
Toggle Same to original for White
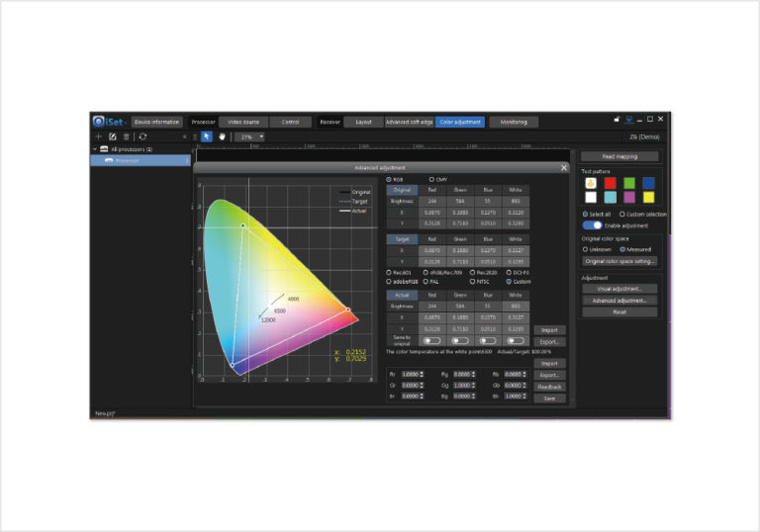click(x=516, y=340)
